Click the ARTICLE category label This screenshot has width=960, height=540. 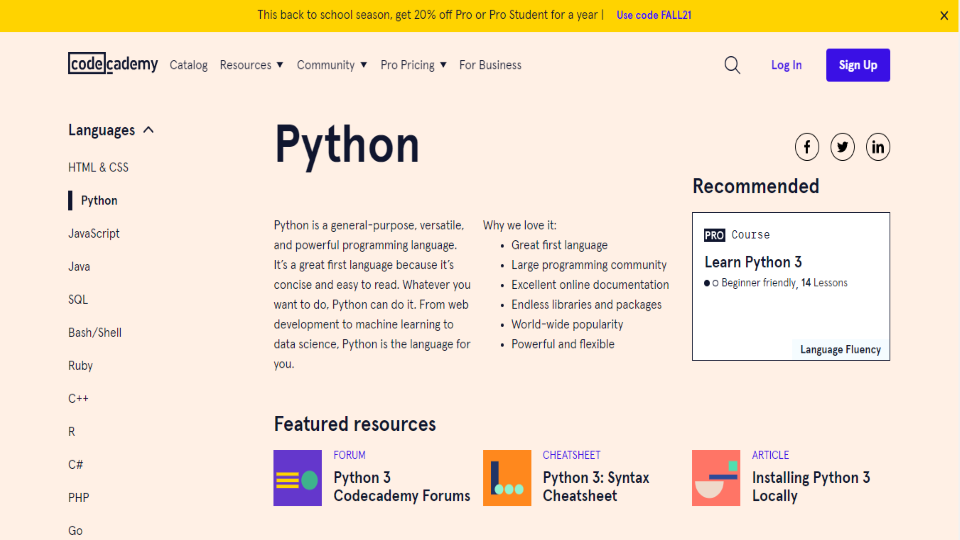click(x=770, y=455)
